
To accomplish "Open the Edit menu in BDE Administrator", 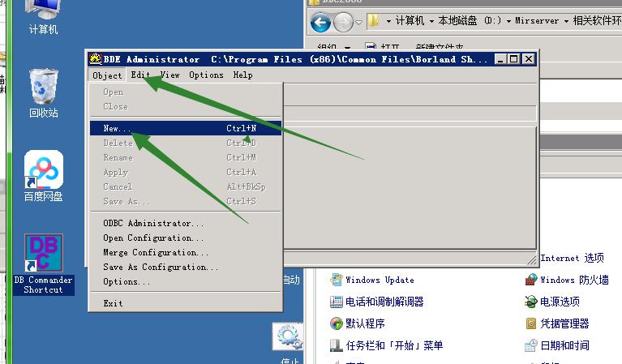I will coord(140,75).
